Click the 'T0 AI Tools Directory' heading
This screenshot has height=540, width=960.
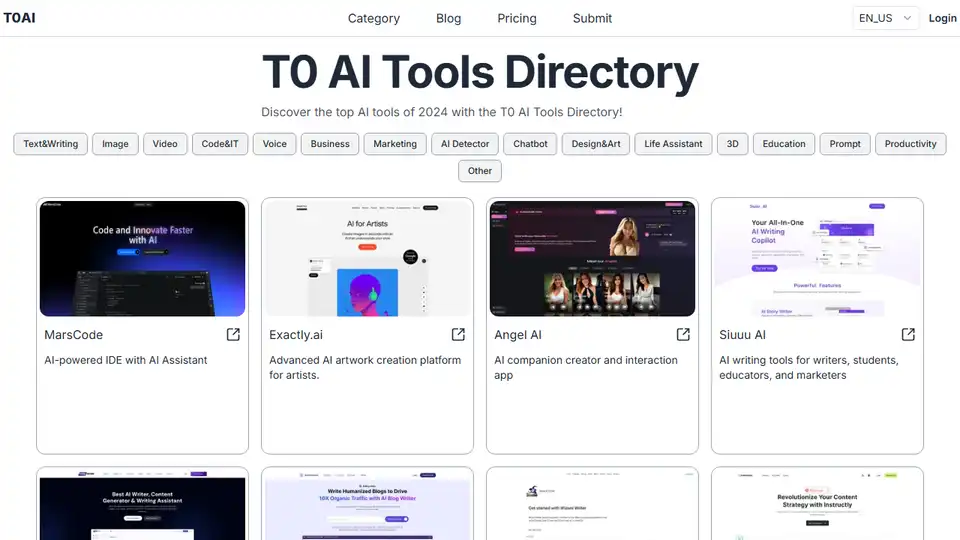tap(480, 72)
